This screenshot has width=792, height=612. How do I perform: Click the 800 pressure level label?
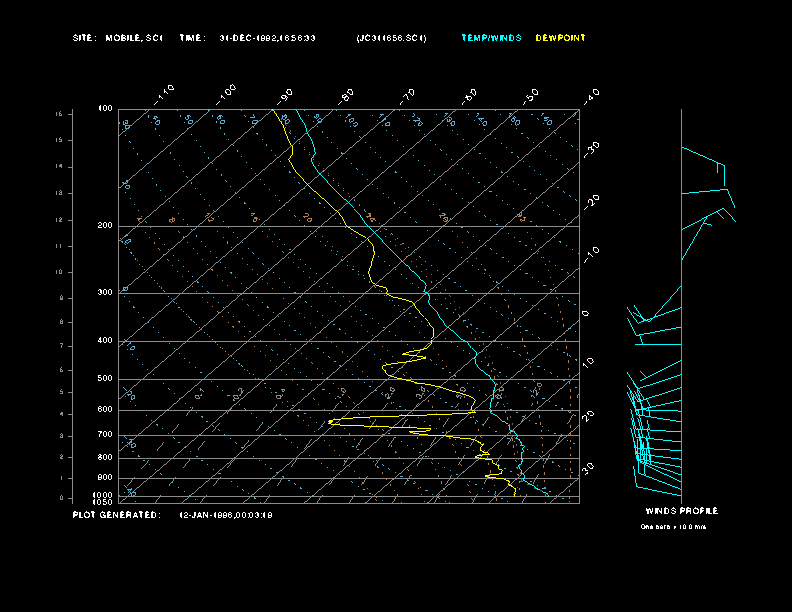click(x=105, y=457)
